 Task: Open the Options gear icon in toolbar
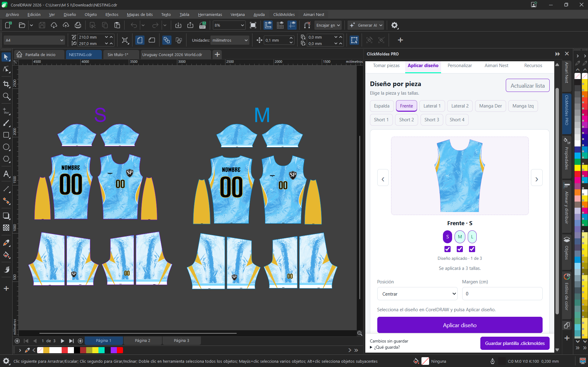394,25
